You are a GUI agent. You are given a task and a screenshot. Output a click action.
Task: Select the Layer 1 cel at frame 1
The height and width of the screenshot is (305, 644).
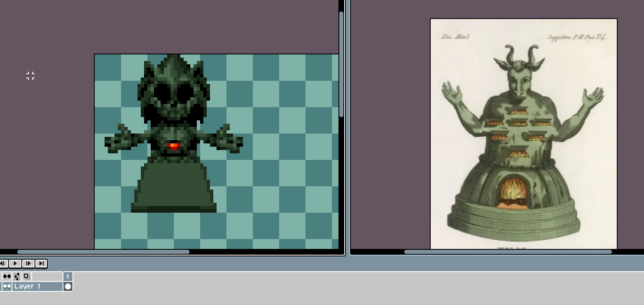pyautogui.click(x=68, y=286)
